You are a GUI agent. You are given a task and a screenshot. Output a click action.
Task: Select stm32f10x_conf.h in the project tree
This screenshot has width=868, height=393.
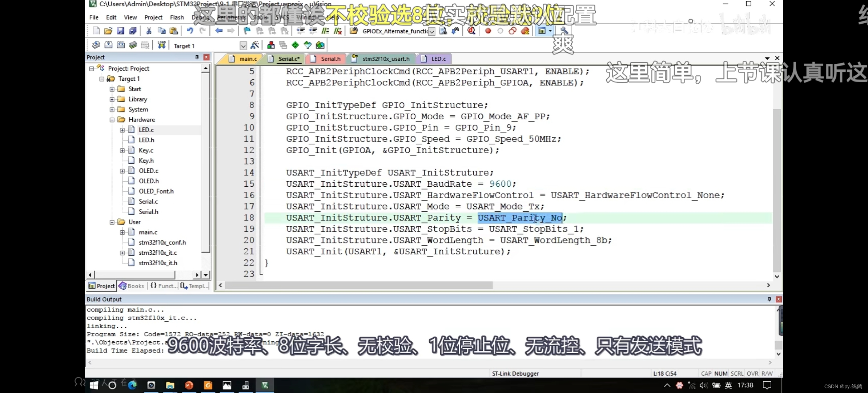click(162, 242)
